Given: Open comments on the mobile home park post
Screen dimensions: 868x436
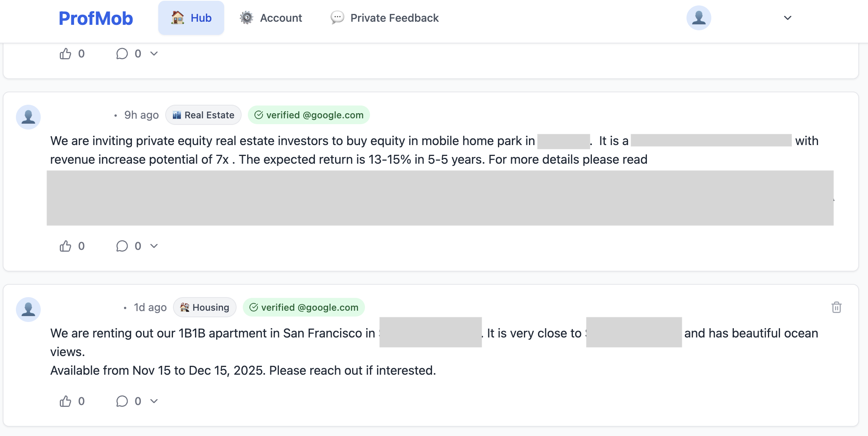Looking at the screenshot, I should [122, 246].
